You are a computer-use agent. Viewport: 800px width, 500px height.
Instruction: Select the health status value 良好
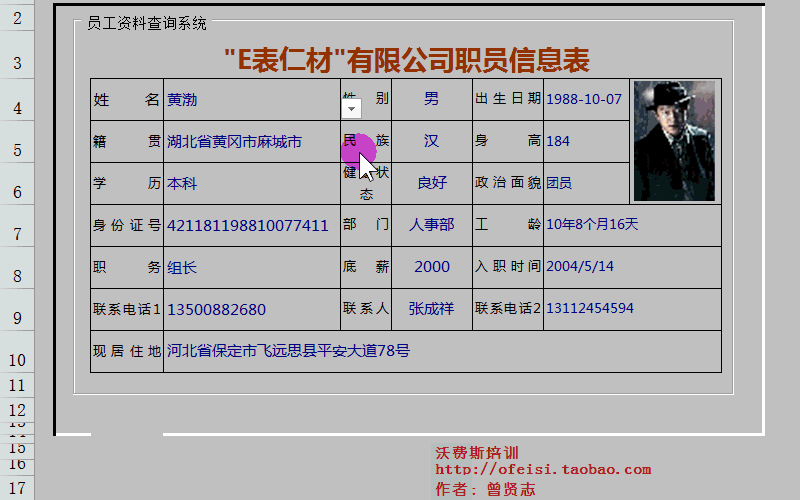coord(432,184)
